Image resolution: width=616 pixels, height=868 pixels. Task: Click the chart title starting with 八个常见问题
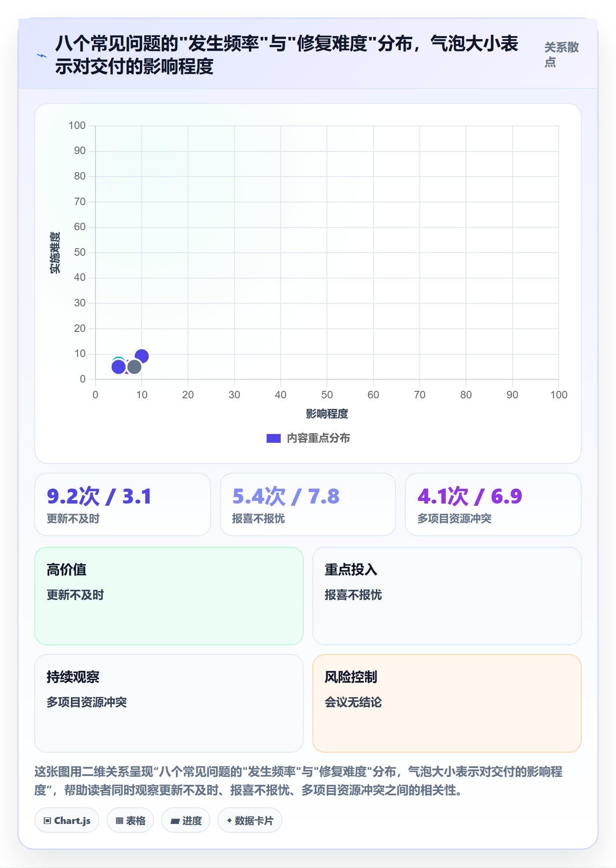pyautogui.click(x=286, y=55)
